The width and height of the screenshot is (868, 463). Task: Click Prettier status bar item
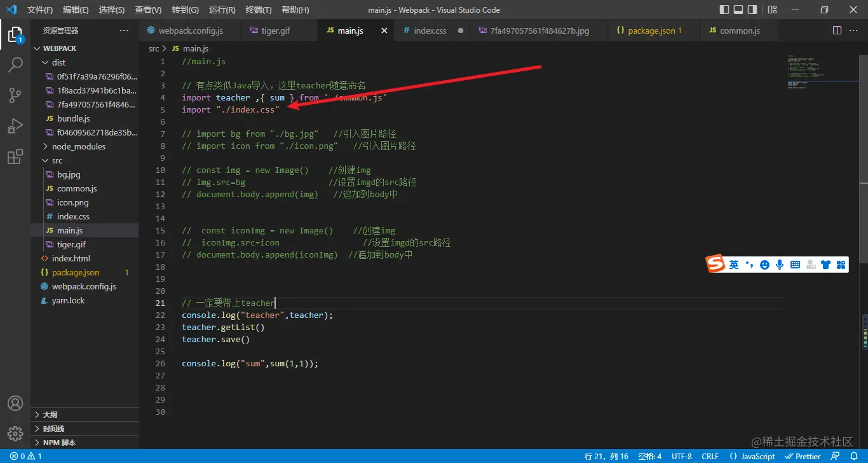coord(803,456)
